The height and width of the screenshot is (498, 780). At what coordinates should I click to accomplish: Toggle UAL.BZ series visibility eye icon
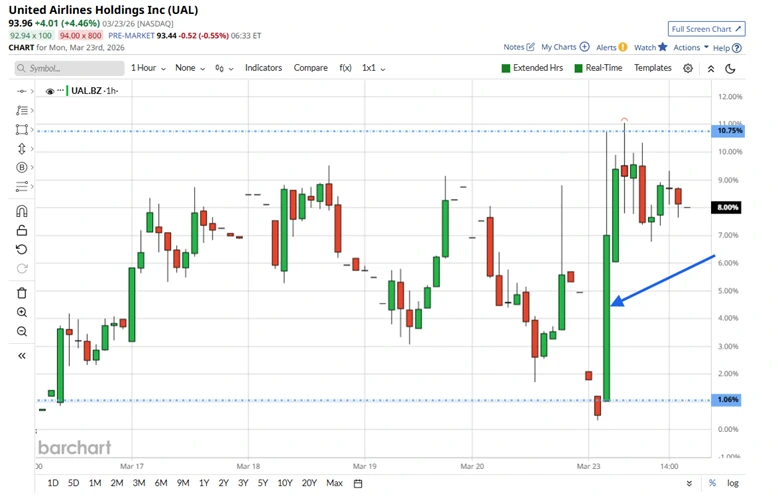[50, 91]
